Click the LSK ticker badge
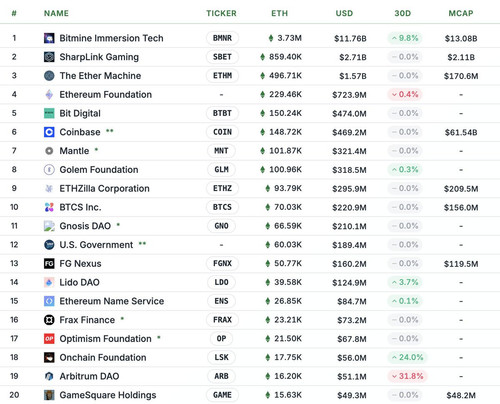 (221, 357)
